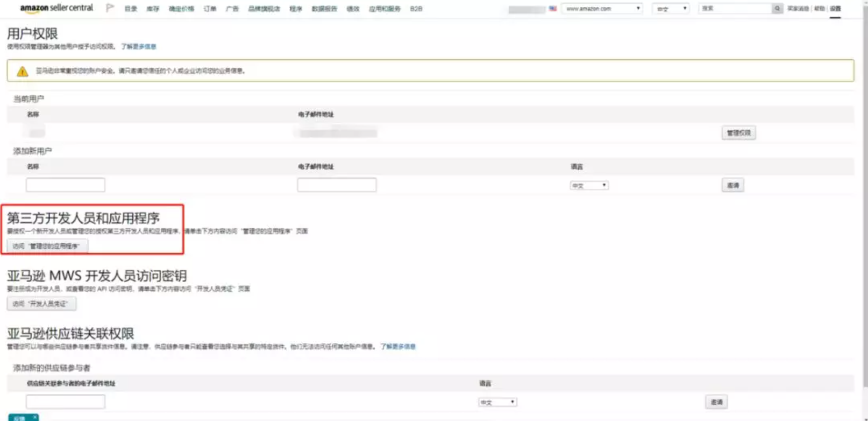Click the 帮助 link in header
The image size is (868, 421).
[x=819, y=9]
